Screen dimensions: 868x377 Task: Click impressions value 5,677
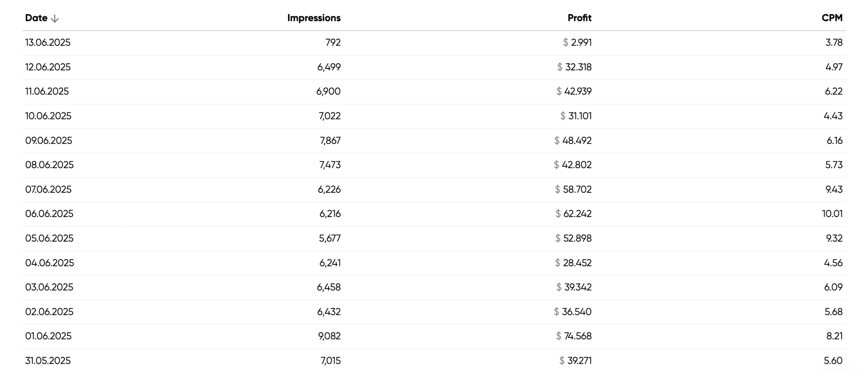tap(329, 239)
